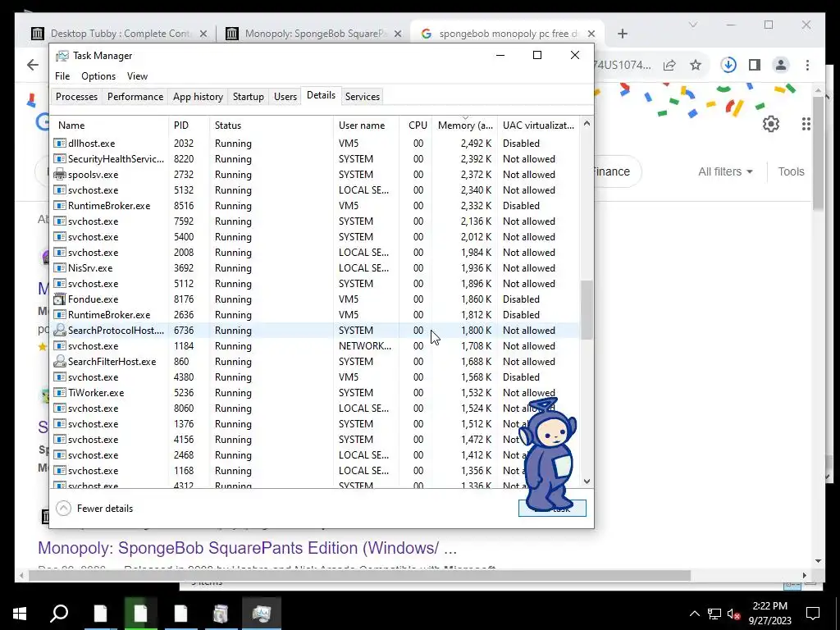This screenshot has width=840, height=630.
Task: Switch to the Performance tab
Action: (135, 97)
